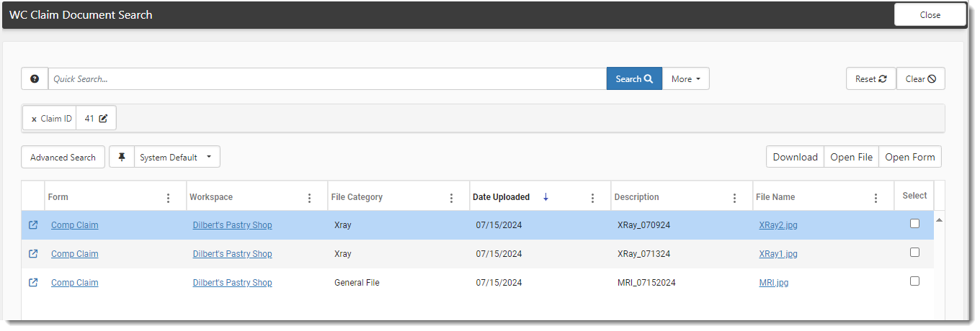Click the Open File button

pos(852,158)
